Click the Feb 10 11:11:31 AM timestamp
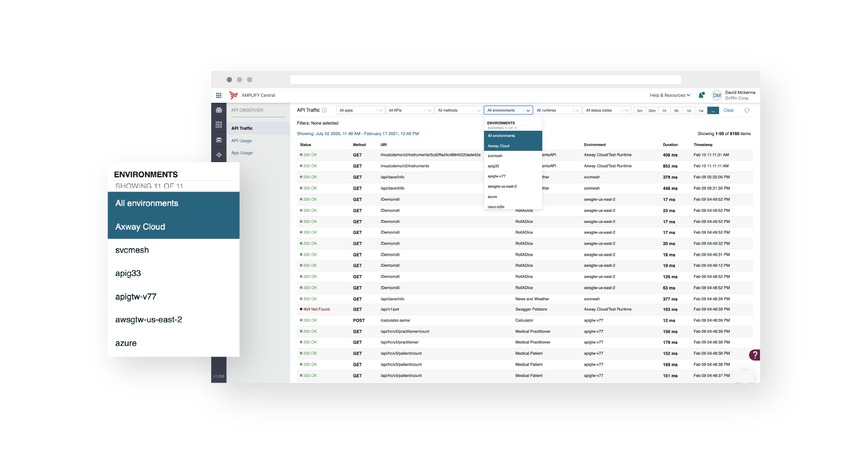The width and height of the screenshot is (868, 454). [x=711, y=155]
